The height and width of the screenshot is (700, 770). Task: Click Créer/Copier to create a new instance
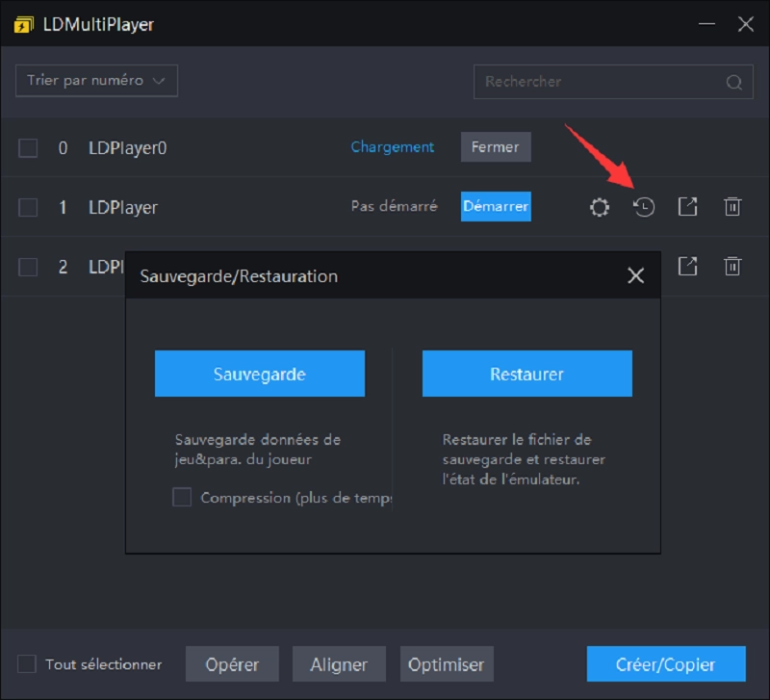pyautogui.click(x=665, y=664)
